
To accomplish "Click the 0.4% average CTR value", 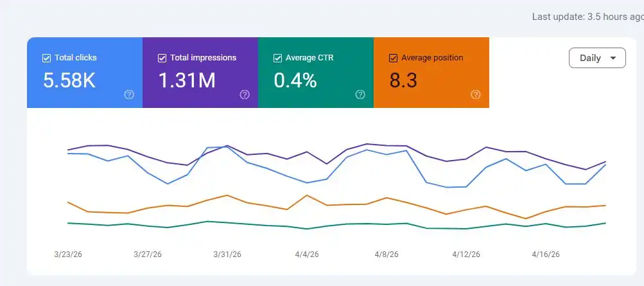I will click(x=295, y=80).
